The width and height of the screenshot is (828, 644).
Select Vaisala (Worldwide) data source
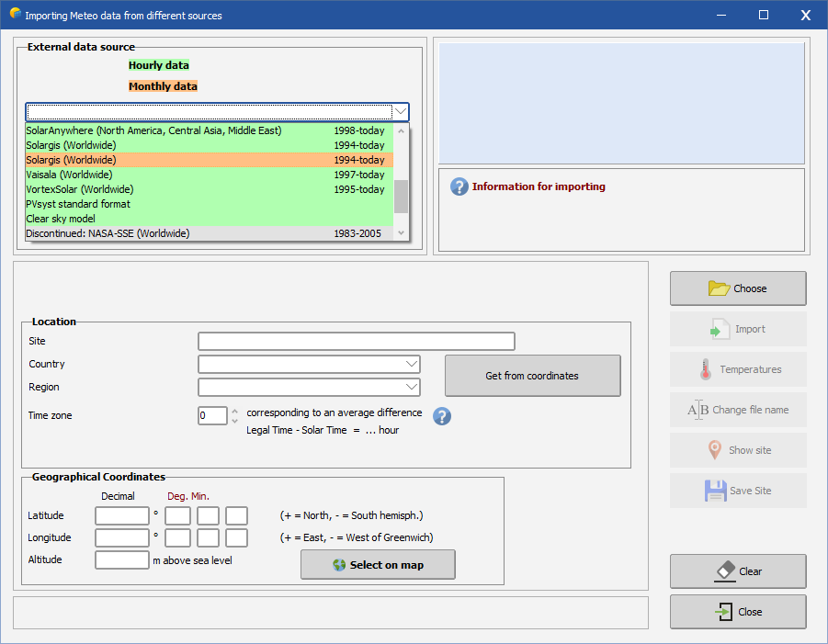(210, 175)
